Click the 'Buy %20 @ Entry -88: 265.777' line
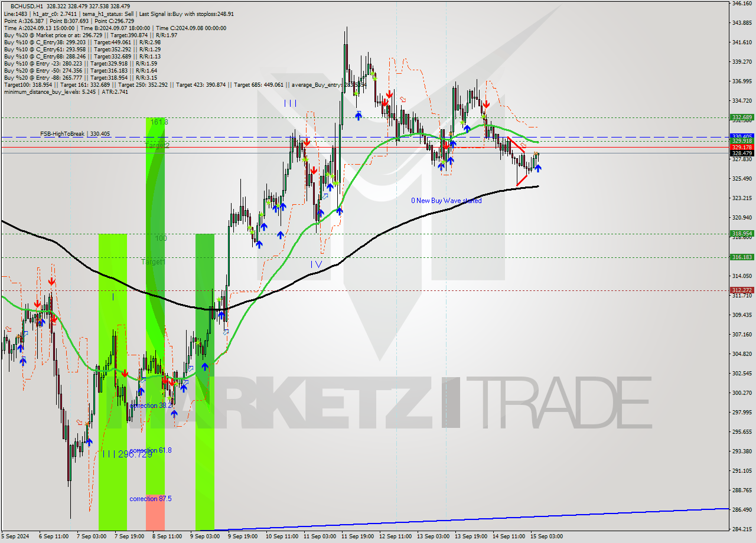The height and width of the screenshot is (543, 756). pyautogui.click(x=80, y=77)
